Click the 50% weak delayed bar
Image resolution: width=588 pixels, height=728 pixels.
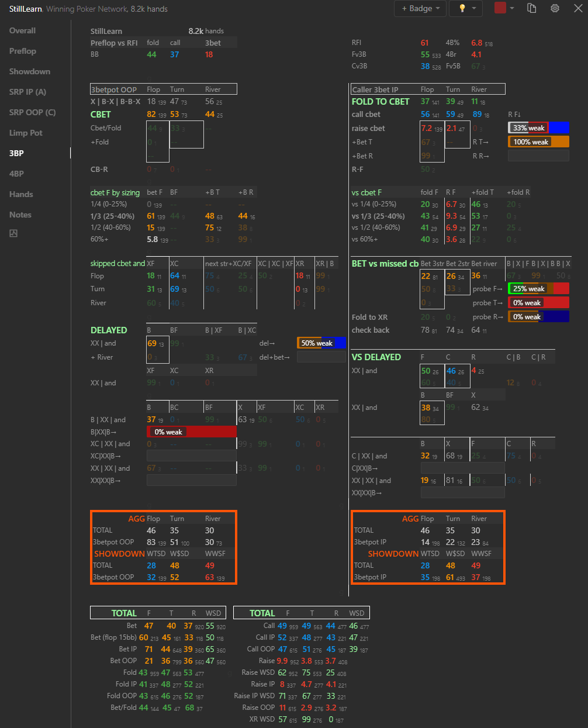coord(321,343)
